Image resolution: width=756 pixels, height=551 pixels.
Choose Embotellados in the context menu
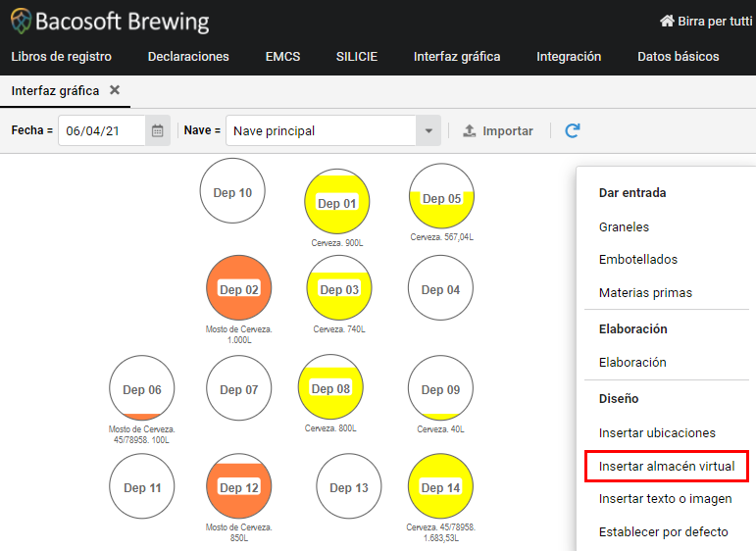(x=638, y=260)
